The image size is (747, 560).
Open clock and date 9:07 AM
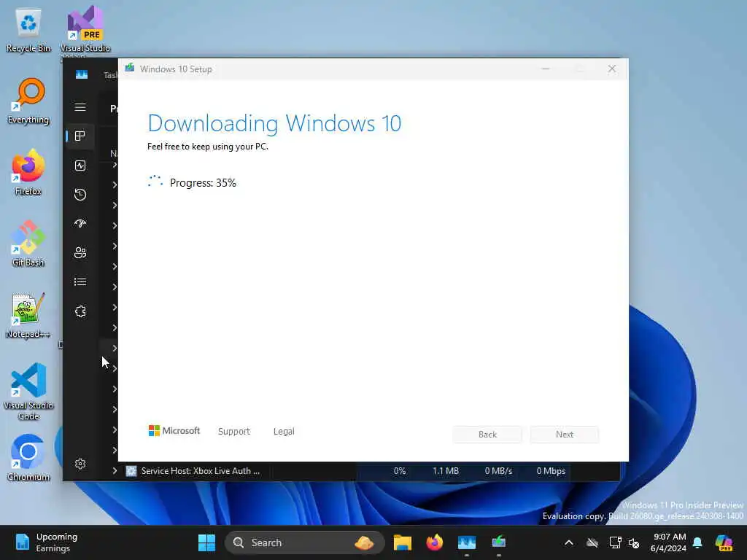pos(668,542)
